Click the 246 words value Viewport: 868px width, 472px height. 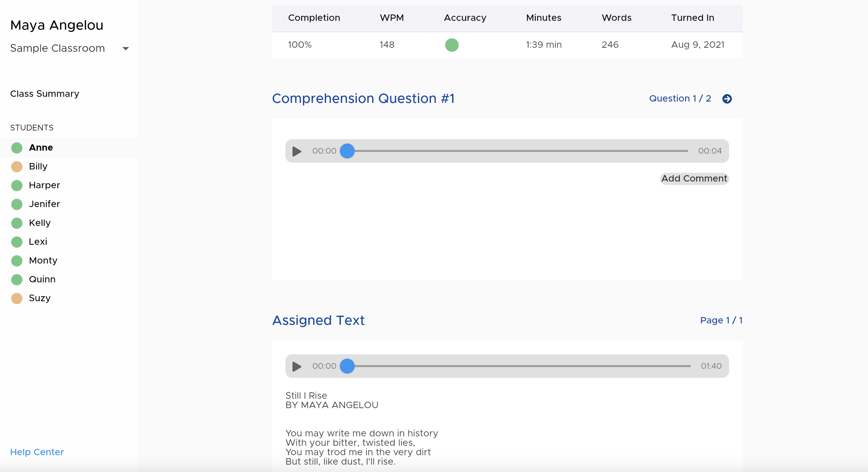pyautogui.click(x=610, y=45)
